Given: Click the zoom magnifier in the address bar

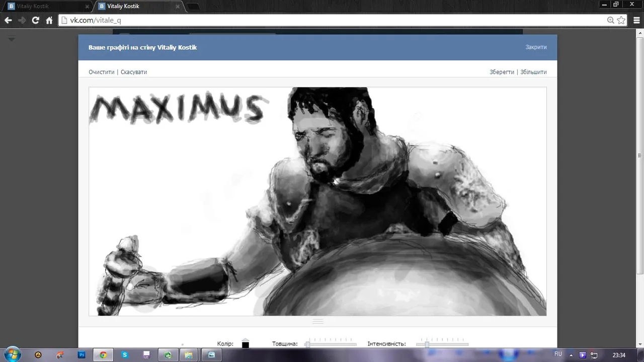Looking at the screenshot, I should (x=610, y=20).
